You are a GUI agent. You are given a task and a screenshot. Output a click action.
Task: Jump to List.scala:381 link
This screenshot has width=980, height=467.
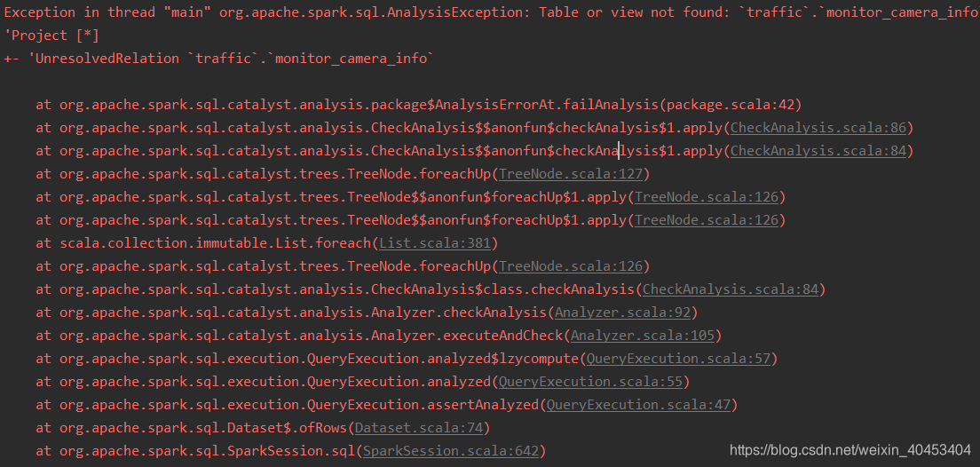tap(435, 243)
